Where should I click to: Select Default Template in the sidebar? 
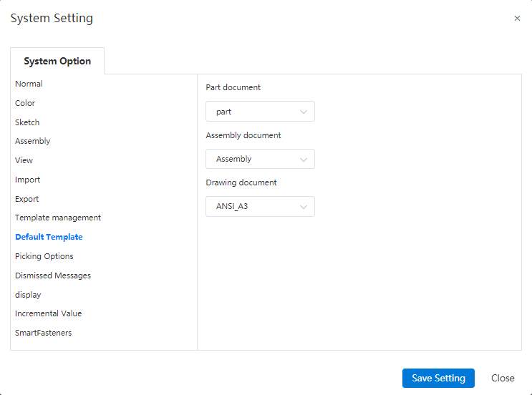49,237
